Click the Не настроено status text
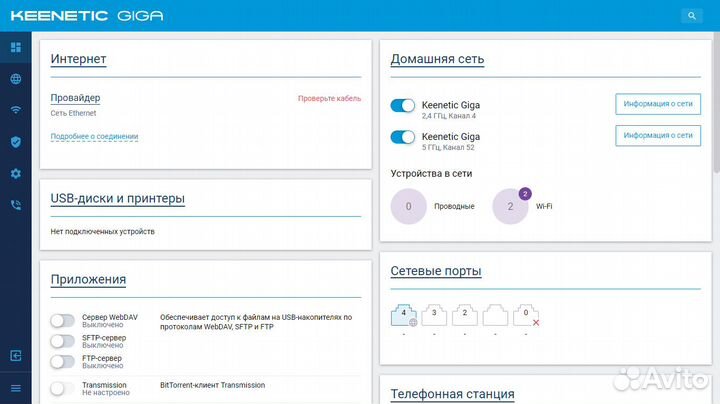This screenshot has width=720, height=404. click(x=106, y=393)
